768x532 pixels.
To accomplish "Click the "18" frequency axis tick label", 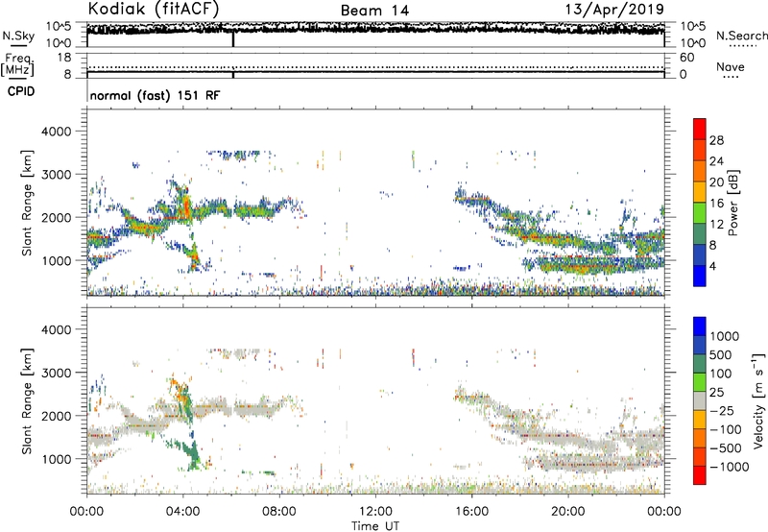I will pyautogui.click(x=63, y=58).
